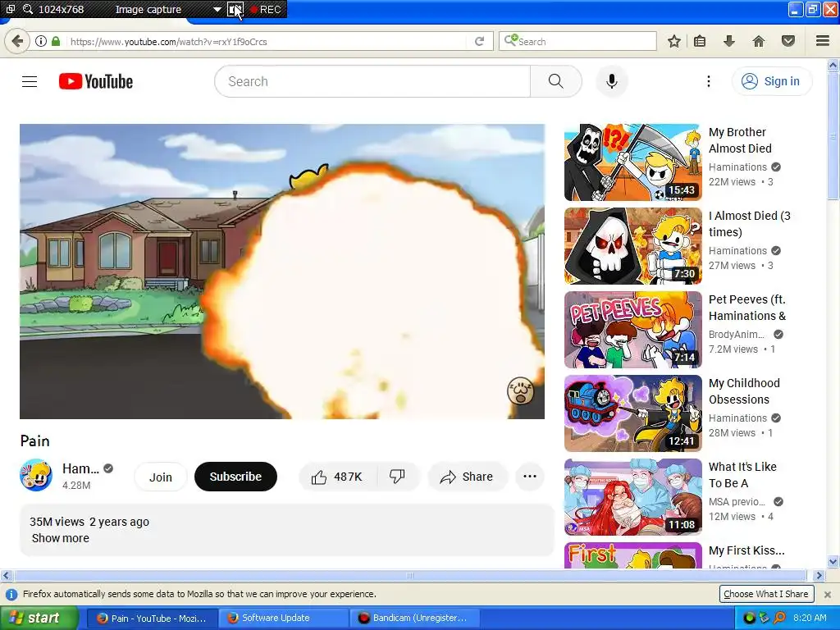Screen dimensions: 840x630
Task: Show site information icon in address bar
Action: (41, 41)
